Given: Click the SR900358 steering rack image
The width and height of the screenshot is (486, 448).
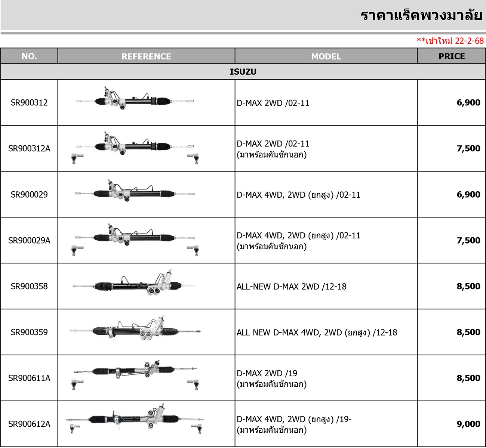Looking at the screenshot, I should coord(134,283).
